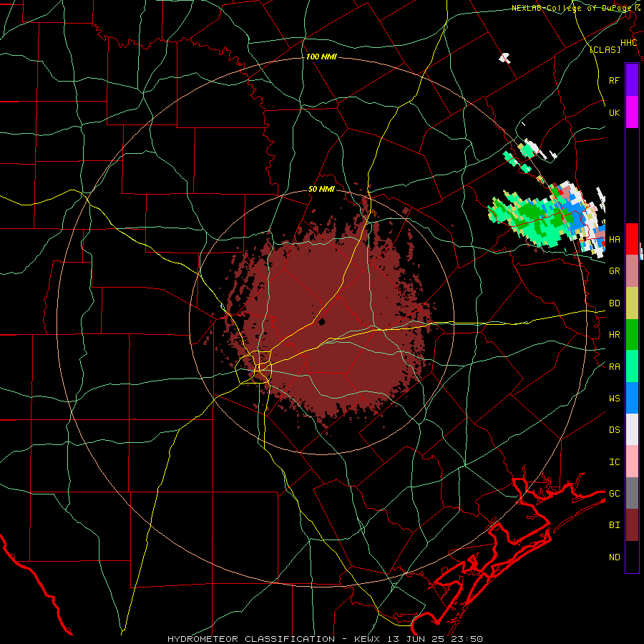Click the red HA legend color swatch

(x=632, y=239)
